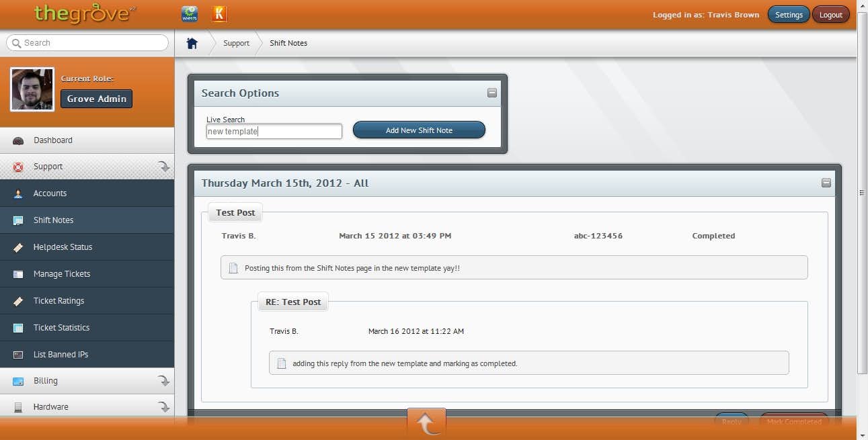Collapse the Search Options panel

point(492,93)
